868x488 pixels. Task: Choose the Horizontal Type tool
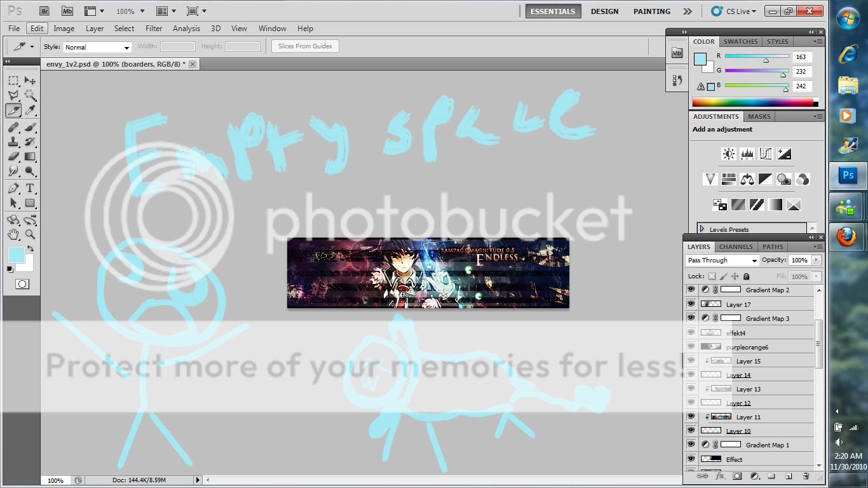point(30,189)
